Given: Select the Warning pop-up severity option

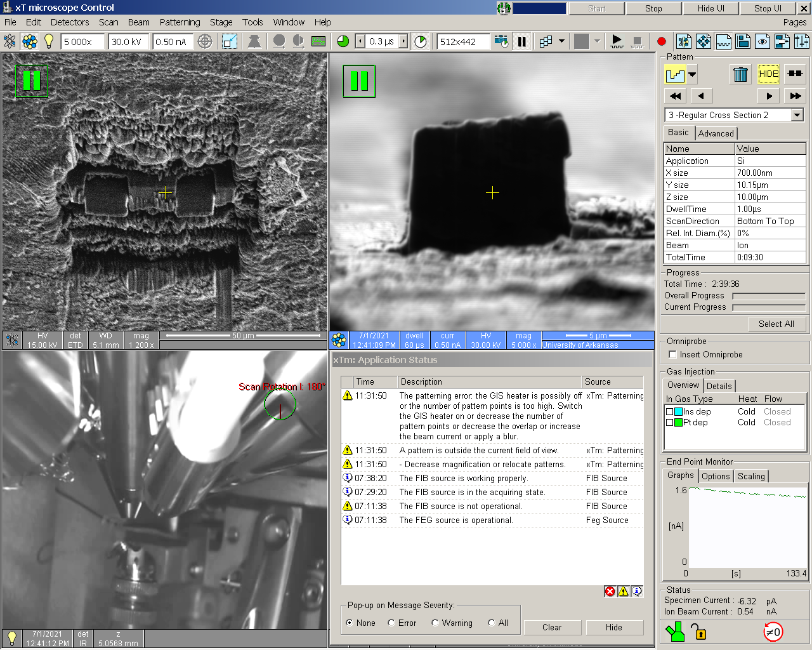Looking at the screenshot, I should 435,623.
